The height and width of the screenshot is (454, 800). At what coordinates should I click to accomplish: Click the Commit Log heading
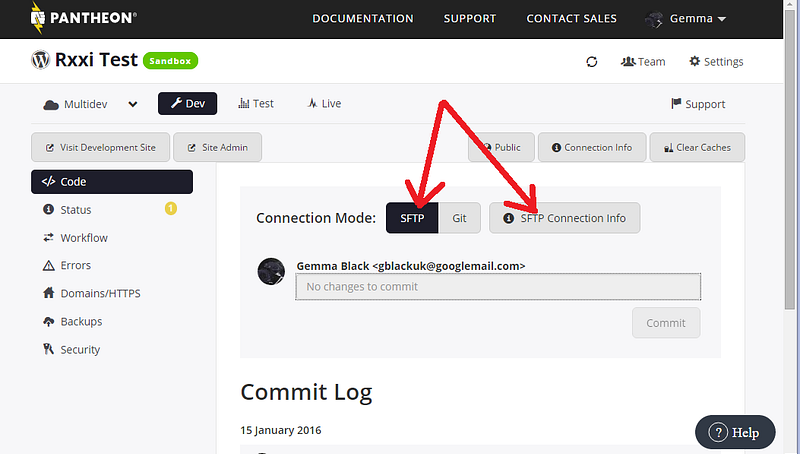306,392
